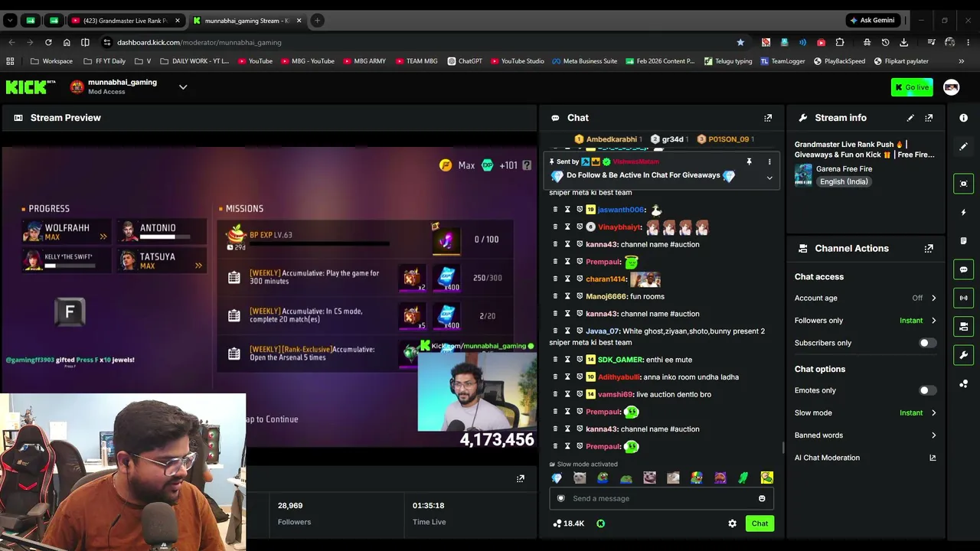Click the Send a message input field
980x551 pixels.
[x=661, y=499]
